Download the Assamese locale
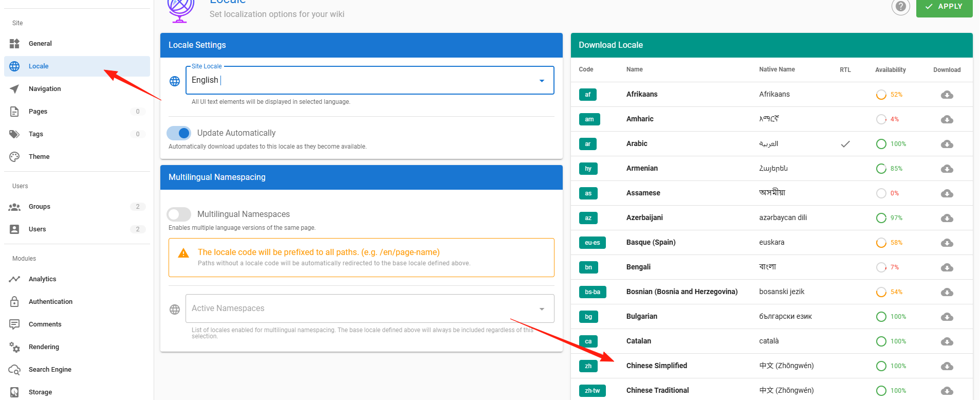The image size is (980, 400). click(x=947, y=193)
